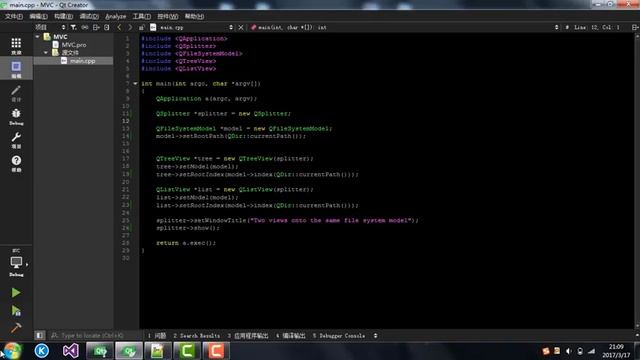The width and height of the screenshot is (640, 360).
Task: Toggle the file writable lock icon
Action: click(x=142, y=27)
